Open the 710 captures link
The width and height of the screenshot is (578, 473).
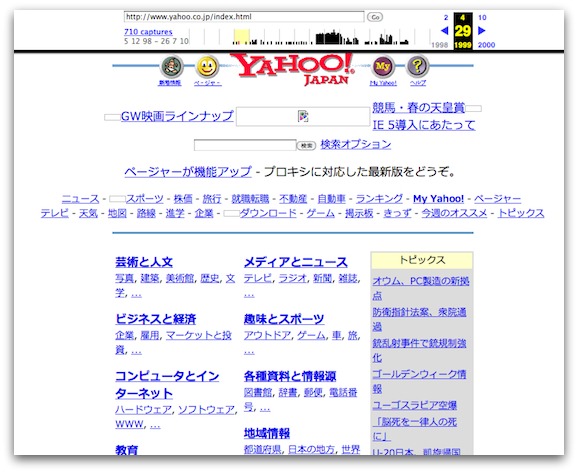pyautogui.click(x=148, y=32)
